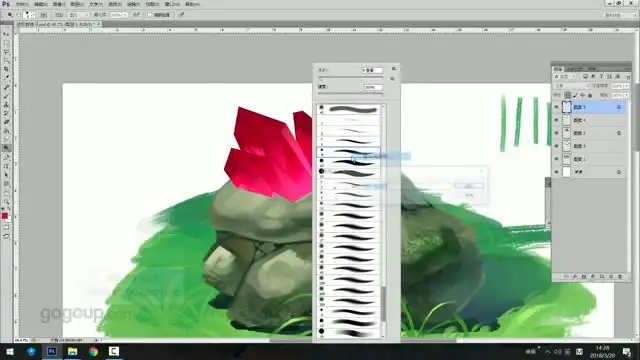Select the red foreground color swatch
The height and width of the screenshot is (360, 640).
4,216
